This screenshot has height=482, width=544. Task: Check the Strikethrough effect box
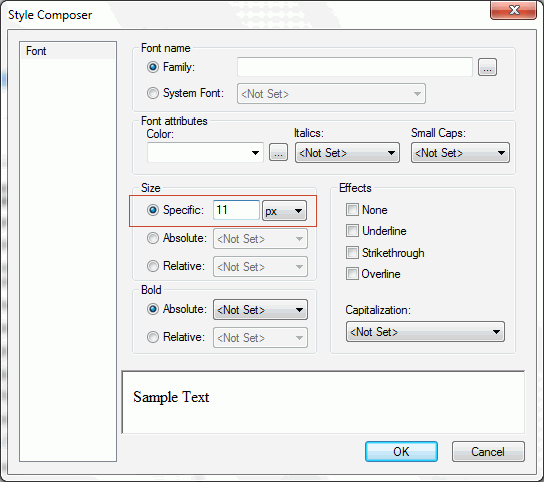pyautogui.click(x=352, y=253)
